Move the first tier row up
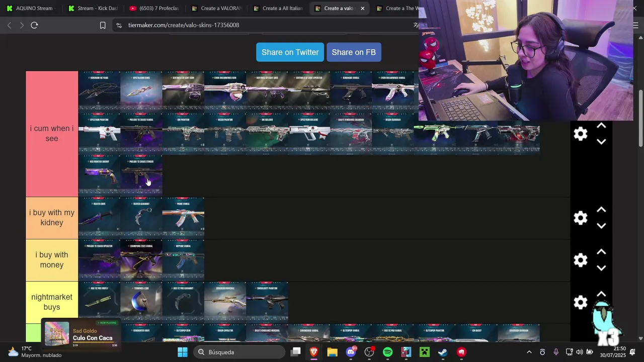644x362 pixels. [601, 126]
